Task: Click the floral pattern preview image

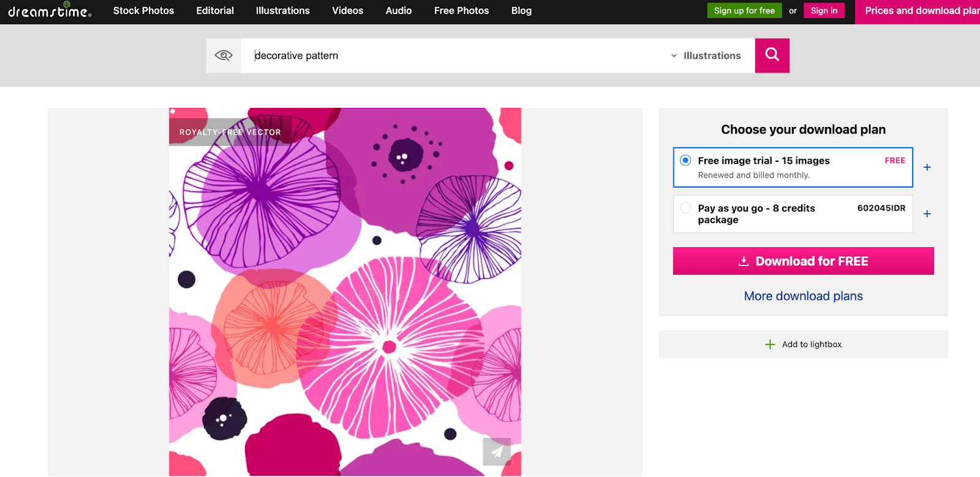Action: 345,292
